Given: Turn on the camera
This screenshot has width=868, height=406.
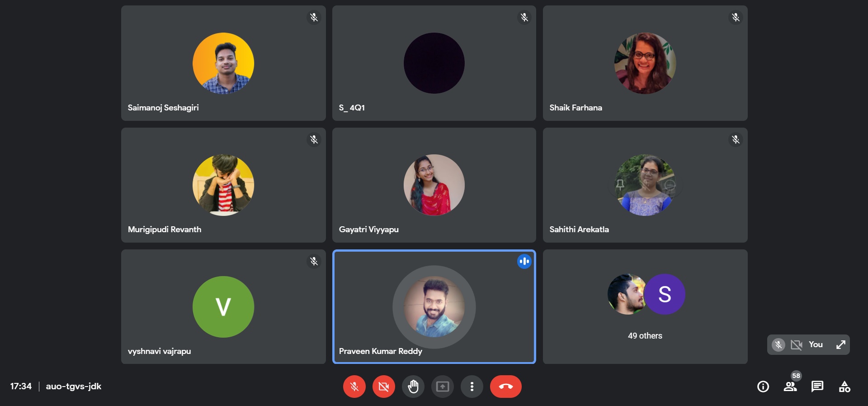Looking at the screenshot, I should (x=383, y=387).
